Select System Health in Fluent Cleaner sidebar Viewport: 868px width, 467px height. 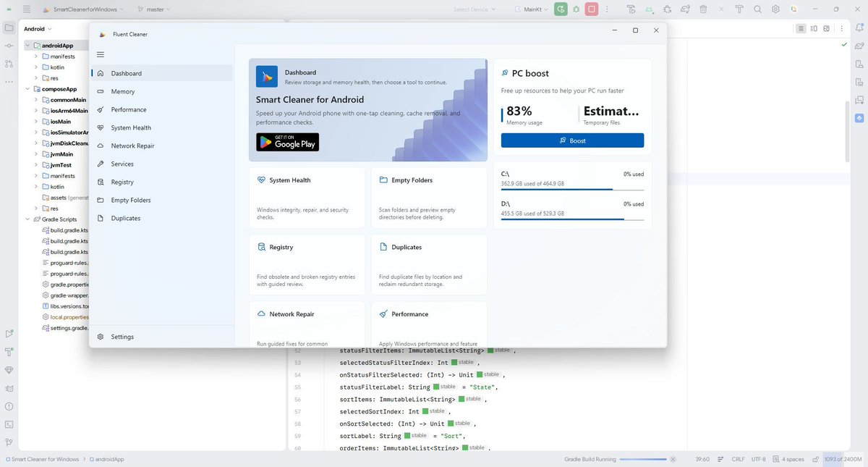tap(161, 127)
